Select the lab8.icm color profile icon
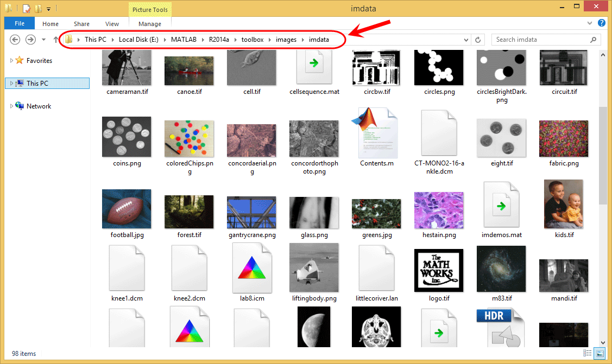 coord(252,268)
